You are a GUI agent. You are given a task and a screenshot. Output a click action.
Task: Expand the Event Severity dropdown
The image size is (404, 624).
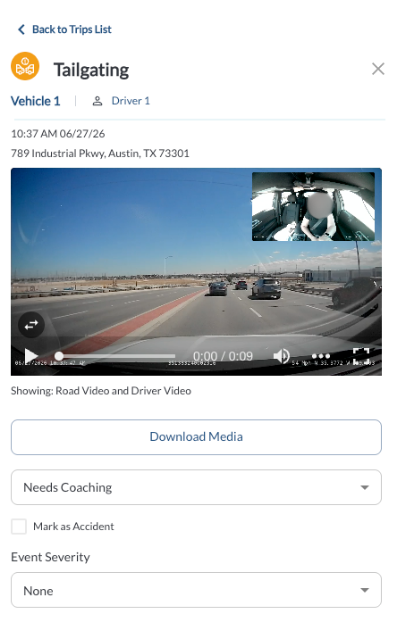point(196,590)
